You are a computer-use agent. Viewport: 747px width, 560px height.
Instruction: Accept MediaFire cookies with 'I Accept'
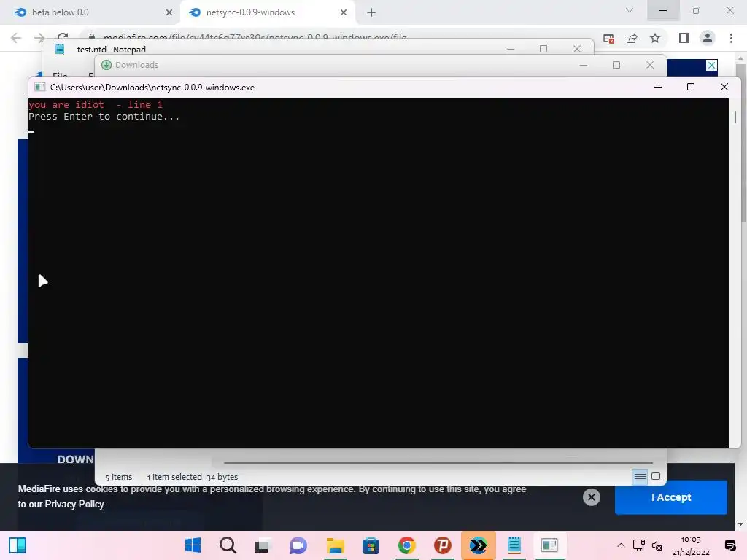coord(671,497)
